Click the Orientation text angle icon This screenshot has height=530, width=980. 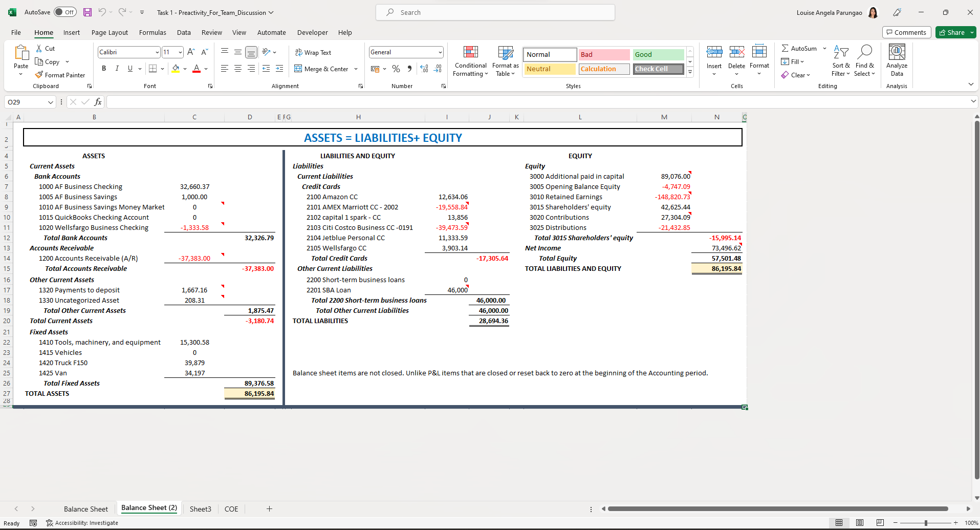pos(266,52)
